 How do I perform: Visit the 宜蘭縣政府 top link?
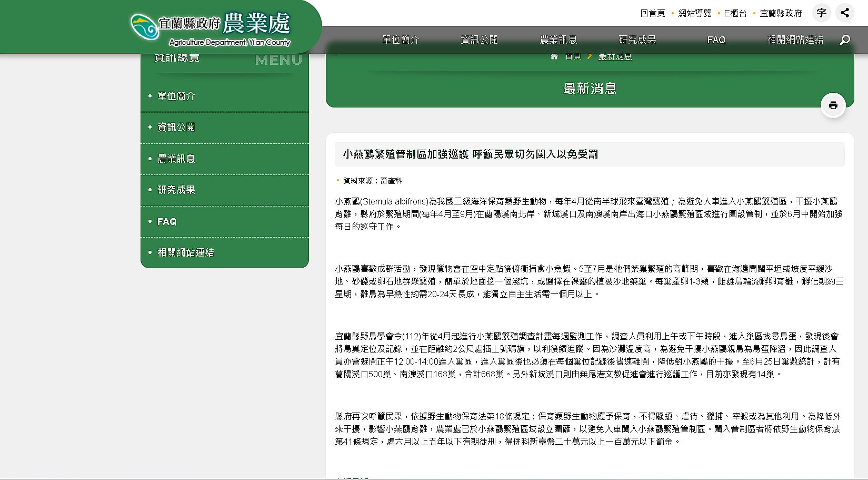[781, 13]
